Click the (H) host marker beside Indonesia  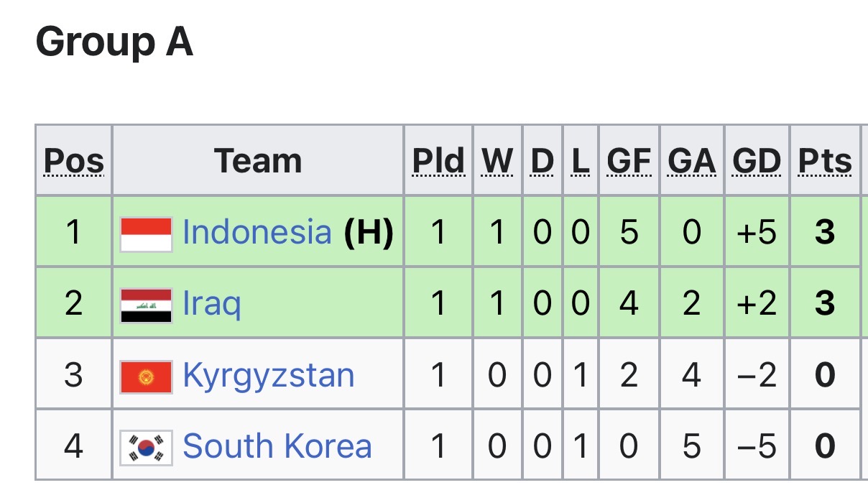369,233
